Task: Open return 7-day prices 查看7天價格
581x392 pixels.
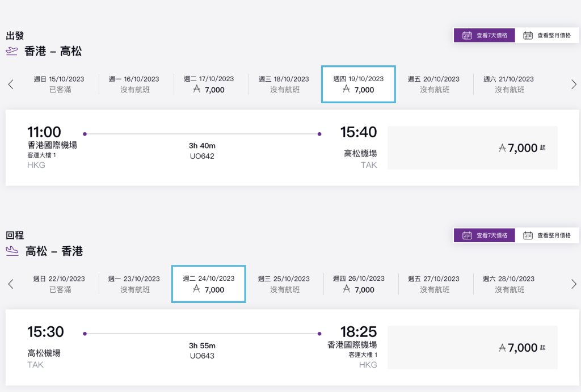Action: pos(484,235)
